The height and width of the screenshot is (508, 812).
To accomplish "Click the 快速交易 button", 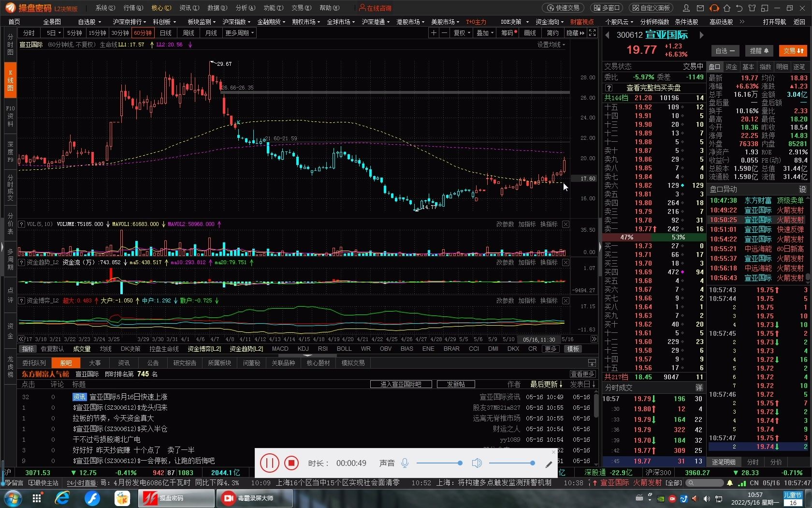I will click(x=563, y=8).
